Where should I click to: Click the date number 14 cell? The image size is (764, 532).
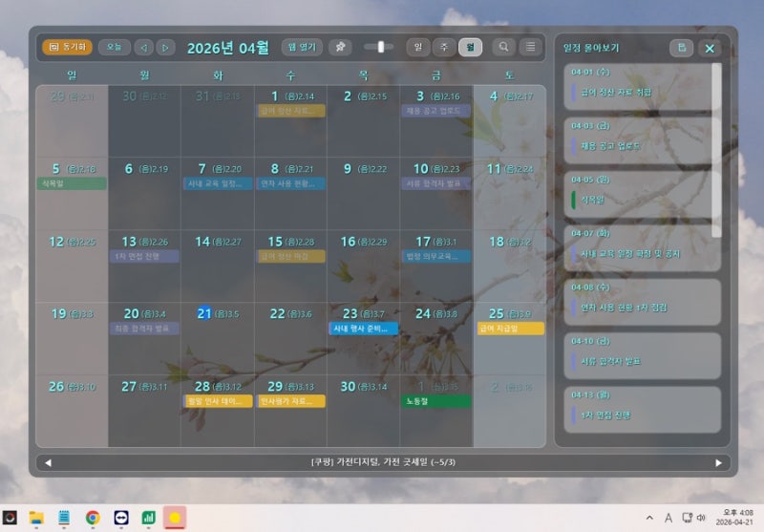[202, 242]
